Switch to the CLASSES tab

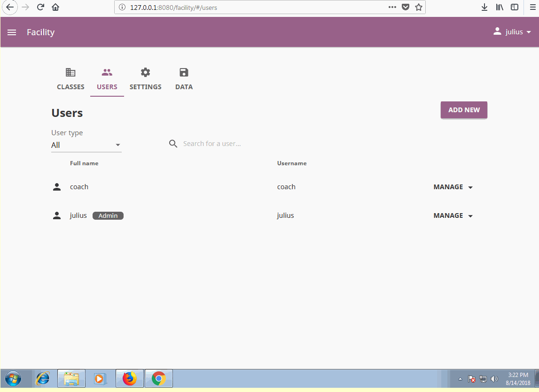(x=70, y=79)
